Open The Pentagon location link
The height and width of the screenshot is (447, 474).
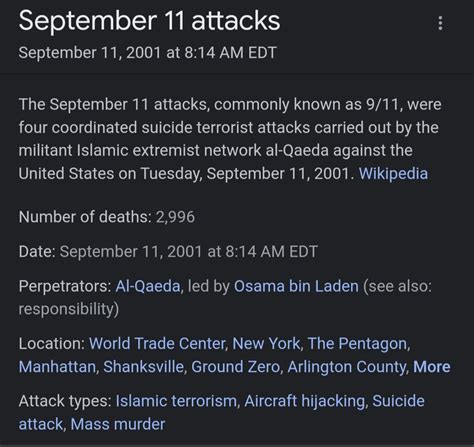357,343
